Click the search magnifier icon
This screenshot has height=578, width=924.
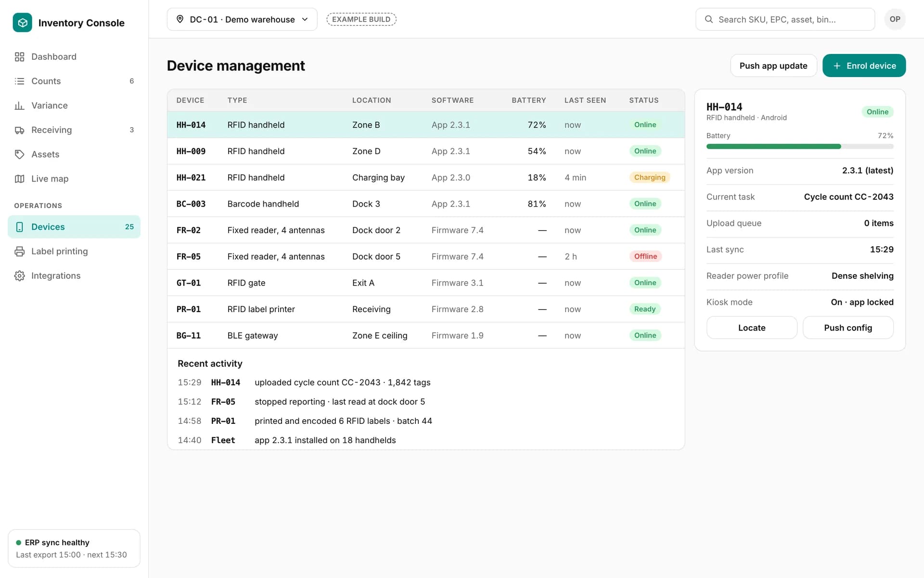[709, 19]
